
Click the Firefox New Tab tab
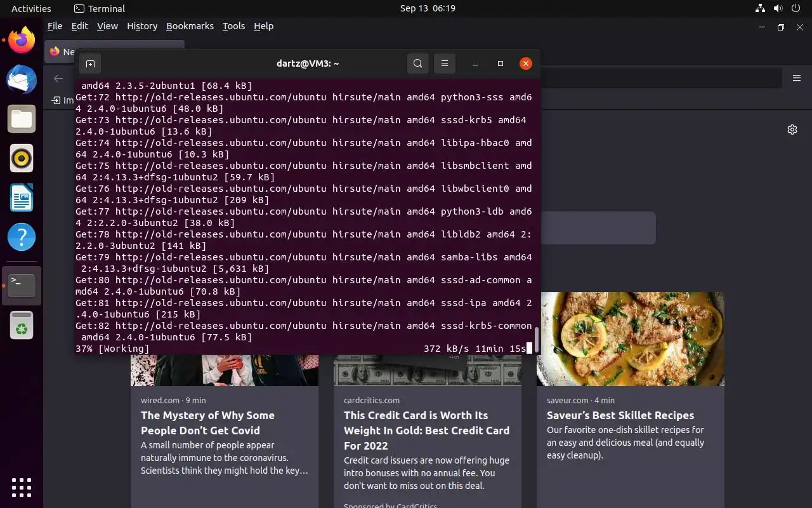(x=114, y=51)
